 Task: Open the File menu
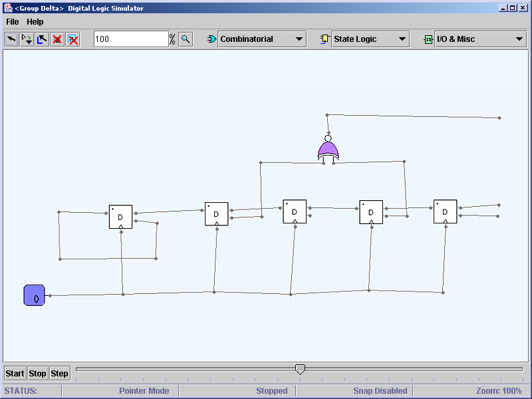click(13, 22)
